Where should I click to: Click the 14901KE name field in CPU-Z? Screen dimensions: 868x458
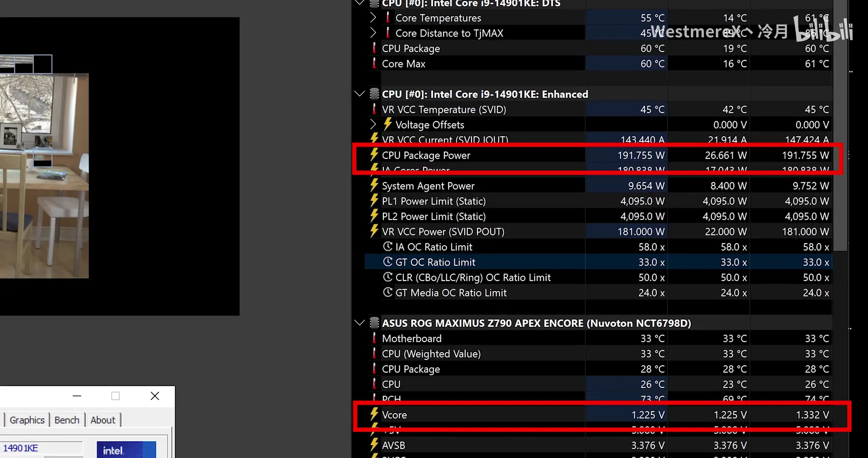tap(41, 448)
